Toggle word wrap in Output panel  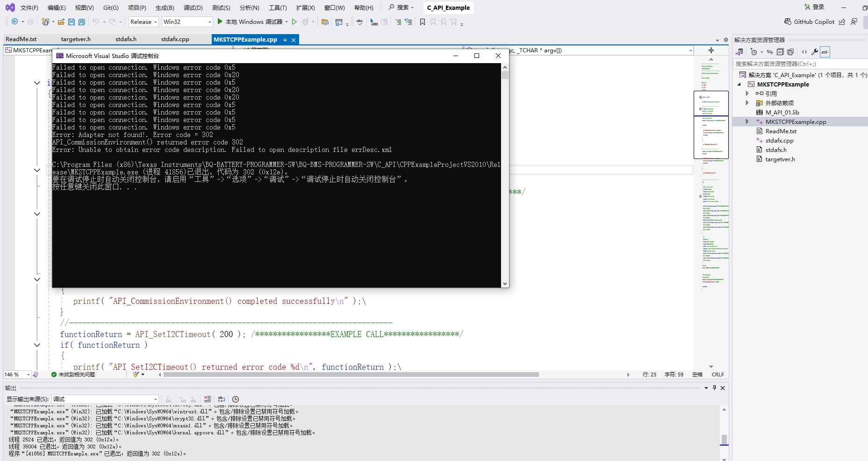(x=222, y=399)
